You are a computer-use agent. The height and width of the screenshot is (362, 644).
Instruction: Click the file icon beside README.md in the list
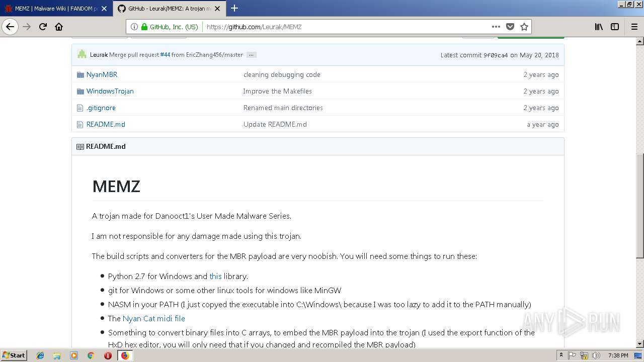point(79,124)
